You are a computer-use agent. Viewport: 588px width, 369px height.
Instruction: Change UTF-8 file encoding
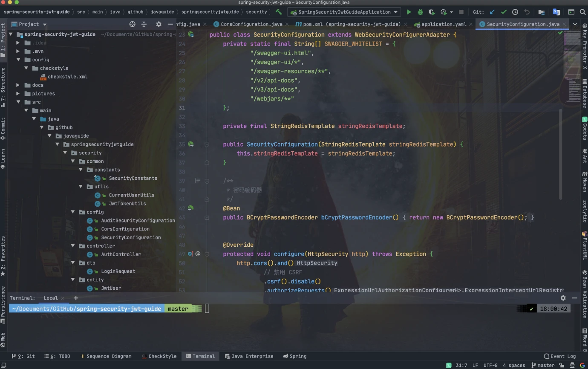[x=490, y=365]
